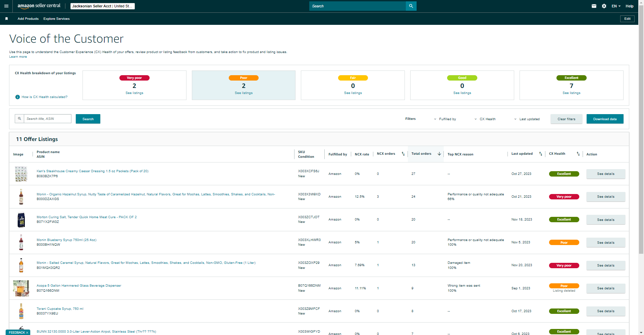Click the Download data button
The height and width of the screenshot is (335, 644).
tap(605, 119)
